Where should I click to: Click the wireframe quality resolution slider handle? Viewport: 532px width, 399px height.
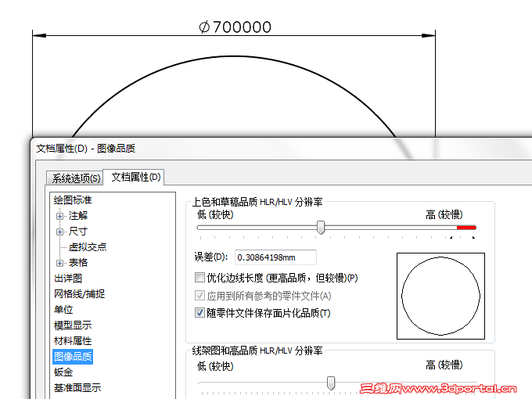tap(331, 383)
